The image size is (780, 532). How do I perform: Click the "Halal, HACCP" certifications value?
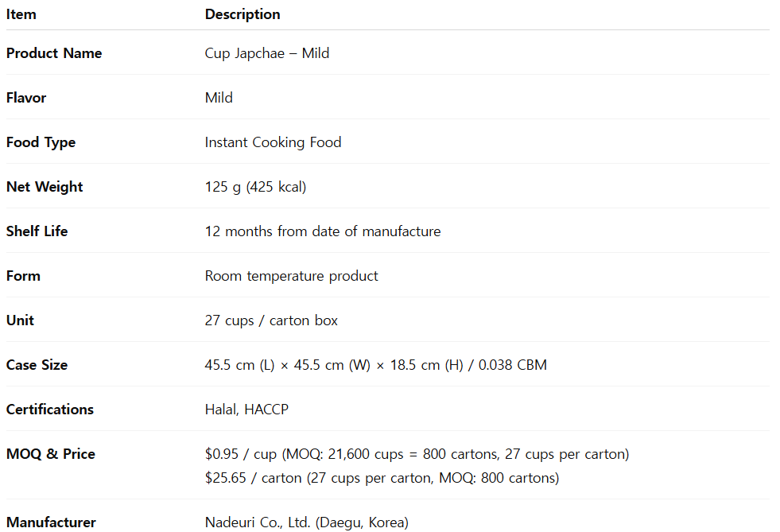246,410
